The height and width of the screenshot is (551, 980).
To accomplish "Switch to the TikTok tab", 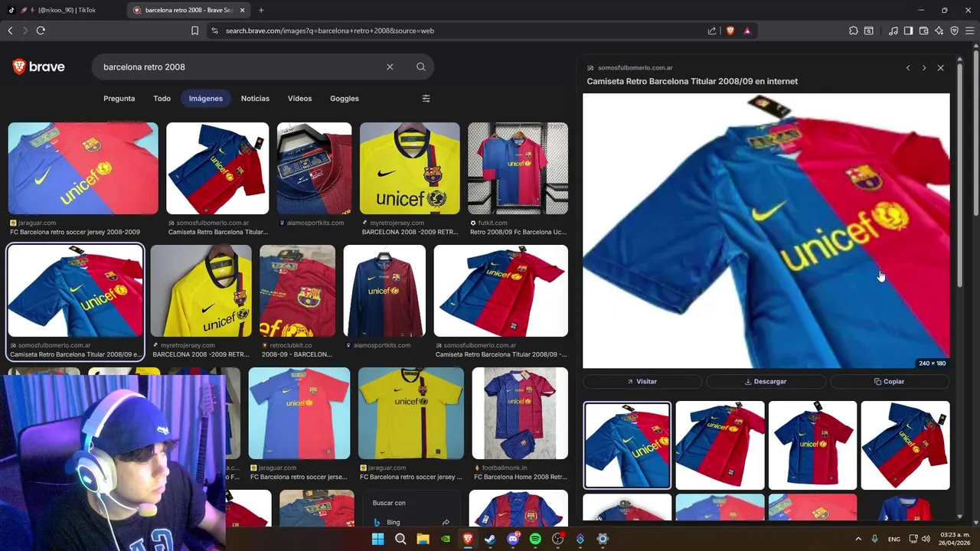I will [63, 10].
